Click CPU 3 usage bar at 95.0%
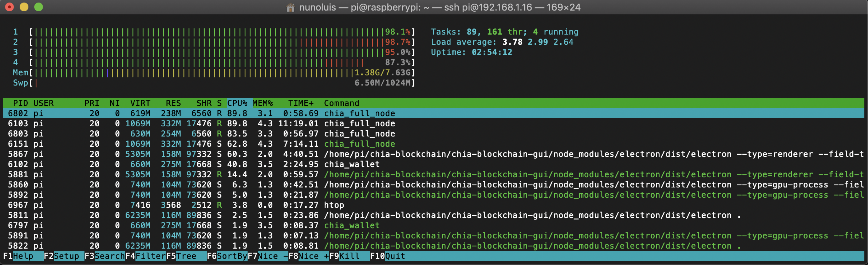Image resolution: width=868 pixels, height=265 pixels. [222, 52]
